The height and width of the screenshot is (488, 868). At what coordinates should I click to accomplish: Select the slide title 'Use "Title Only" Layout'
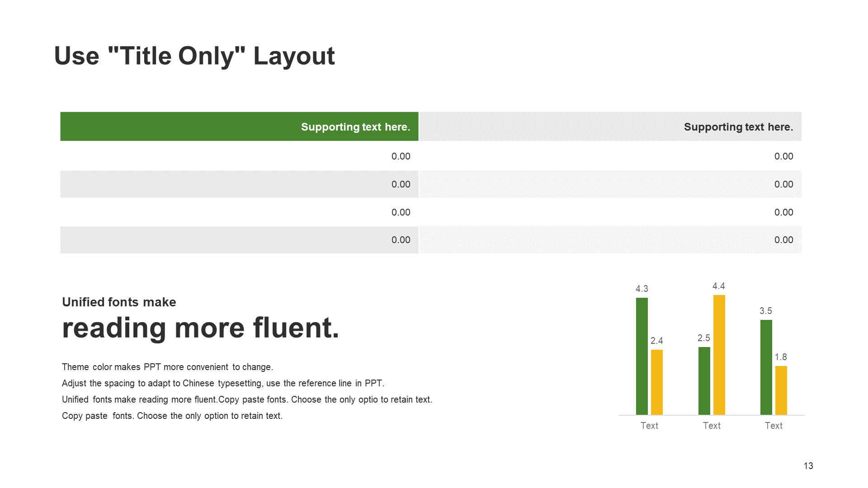tap(194, 56)
